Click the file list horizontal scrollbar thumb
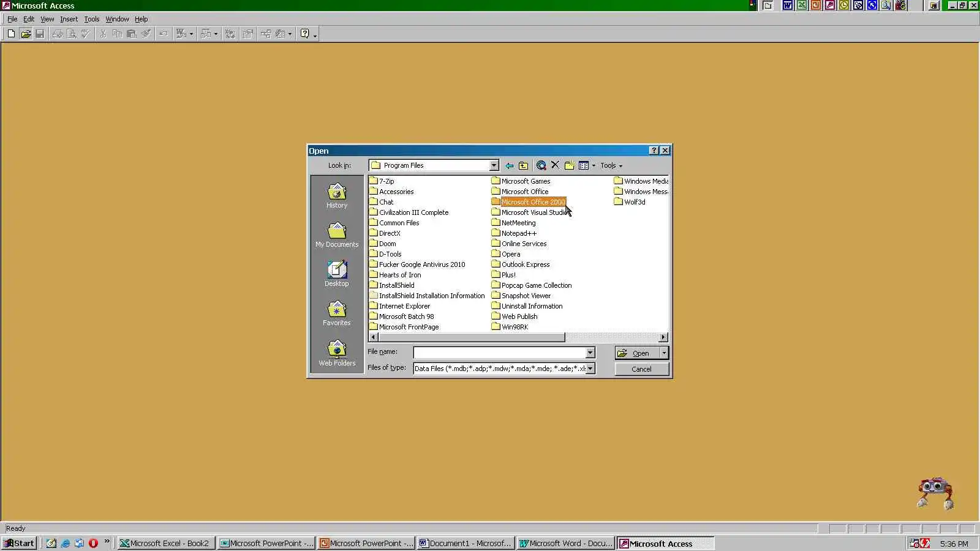Image resolution: width=980 pixels, height=551 pixels. click(x=471, y=337)
